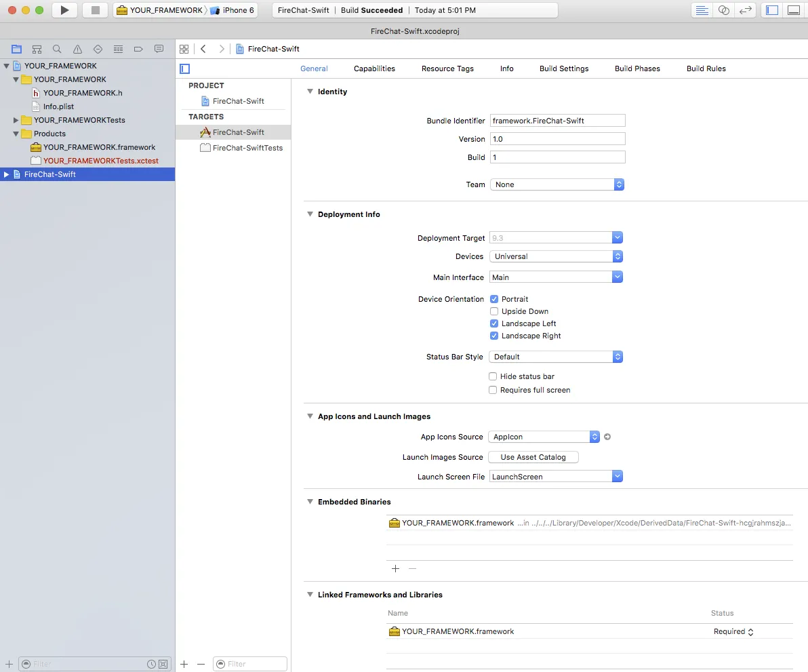
Task: Change Required status of linked framework
Action: click(x=734, y=632)
